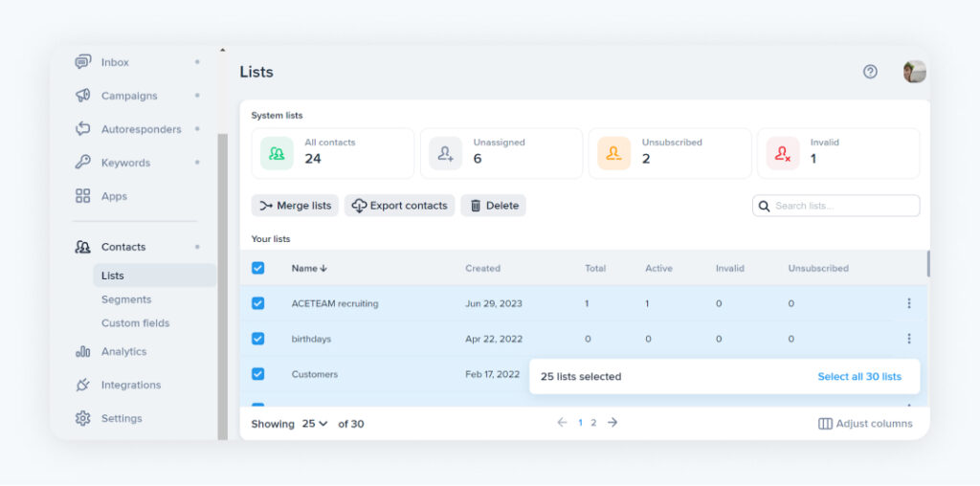Click the Keywords key icon
The image size is (980, 486).
(83, 163)
